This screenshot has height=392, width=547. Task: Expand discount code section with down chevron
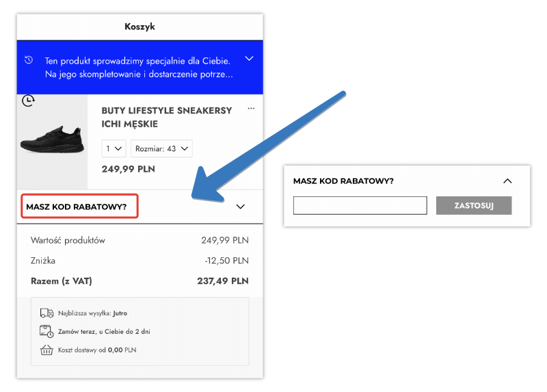click(x=240, y=207)
